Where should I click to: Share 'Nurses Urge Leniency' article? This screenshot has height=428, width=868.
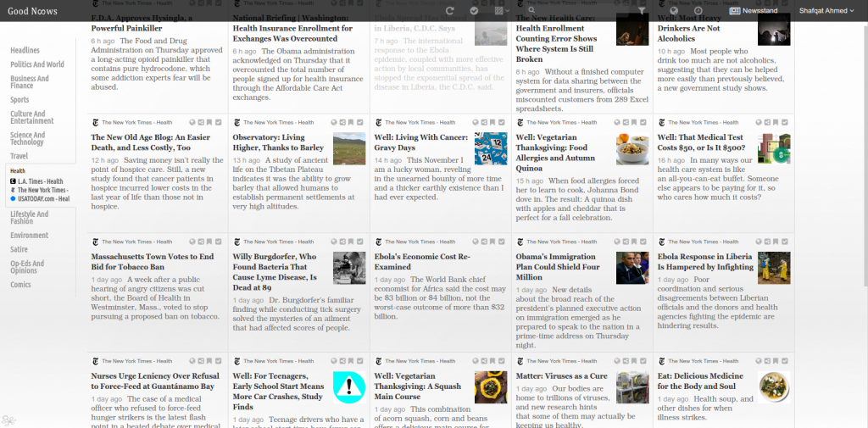pos(201,361)
